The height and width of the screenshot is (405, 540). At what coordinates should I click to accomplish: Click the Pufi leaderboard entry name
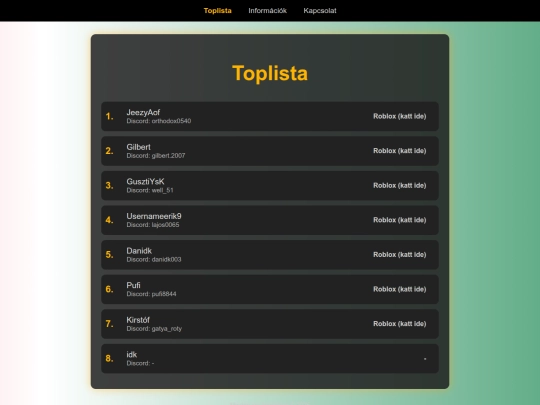(x=133, y=285)
